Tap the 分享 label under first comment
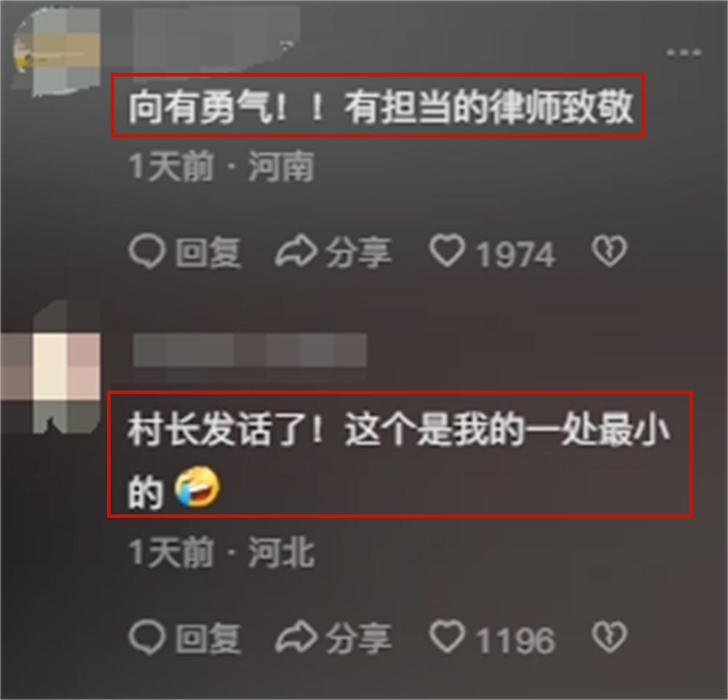This screenshot has width=728, height=700. [x=358, y=253]
